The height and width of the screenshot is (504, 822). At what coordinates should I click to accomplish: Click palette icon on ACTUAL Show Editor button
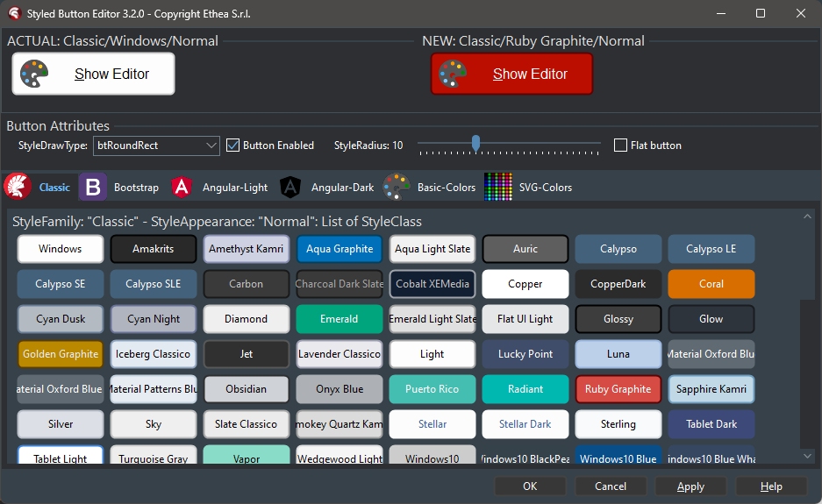[x=34, y=75]
